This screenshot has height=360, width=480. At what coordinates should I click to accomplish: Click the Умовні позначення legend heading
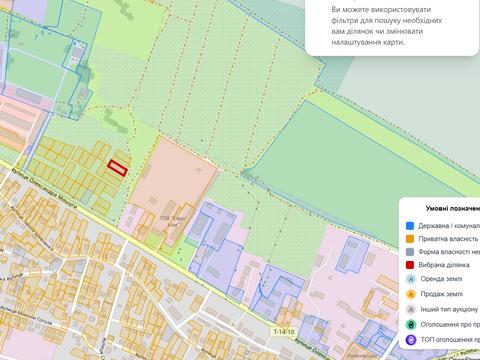[x=453, y=209]
